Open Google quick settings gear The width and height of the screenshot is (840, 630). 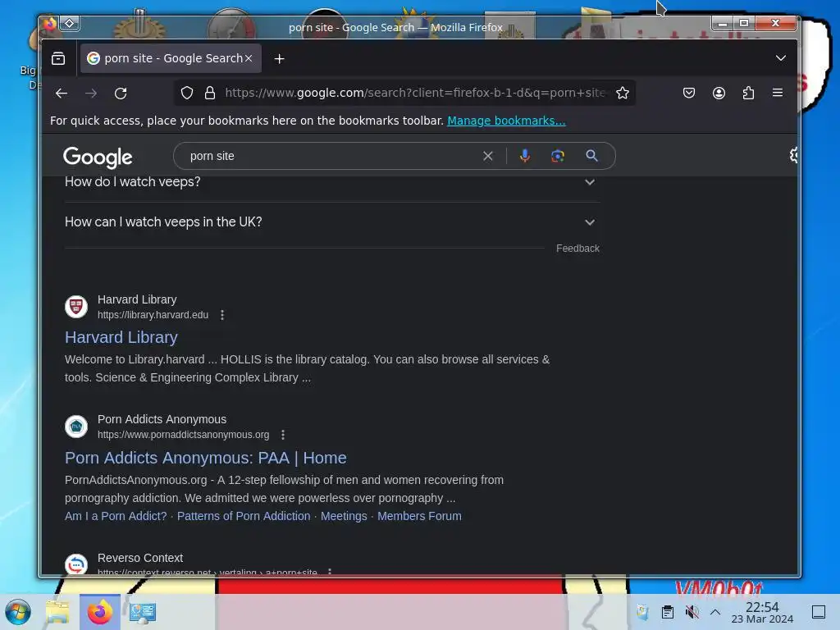[x=793, y=155]
